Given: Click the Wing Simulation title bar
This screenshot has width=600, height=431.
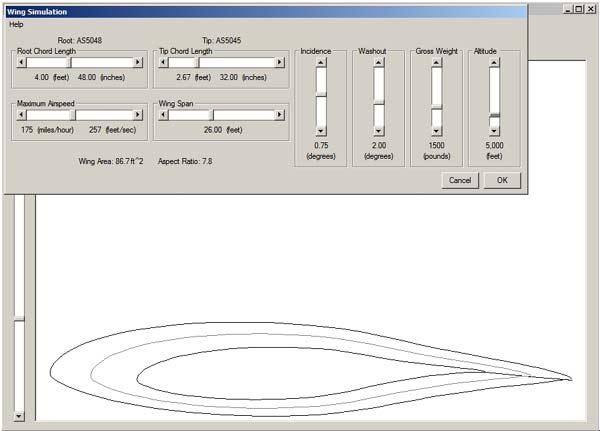Looking at the screenshot, I should pos(266,12).
